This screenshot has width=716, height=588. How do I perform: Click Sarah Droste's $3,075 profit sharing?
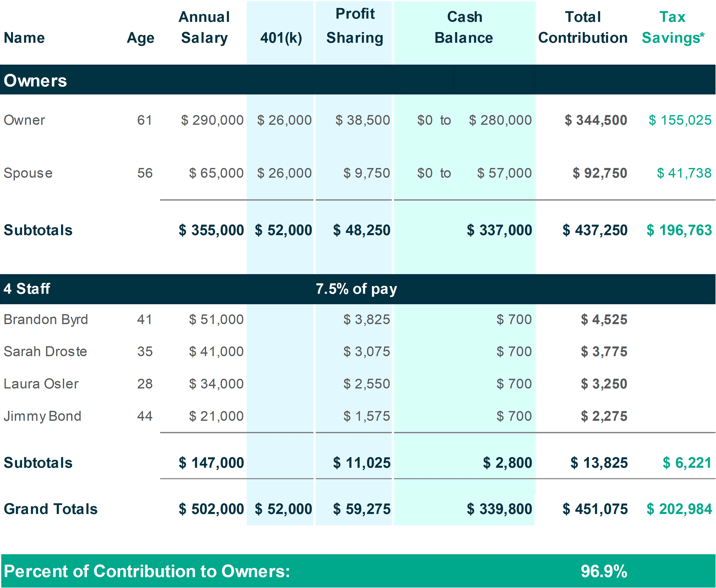point(367,352)
